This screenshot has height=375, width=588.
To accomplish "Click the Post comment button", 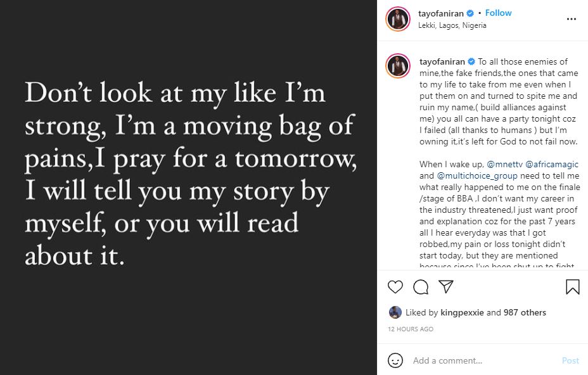I will pos(570,360).
